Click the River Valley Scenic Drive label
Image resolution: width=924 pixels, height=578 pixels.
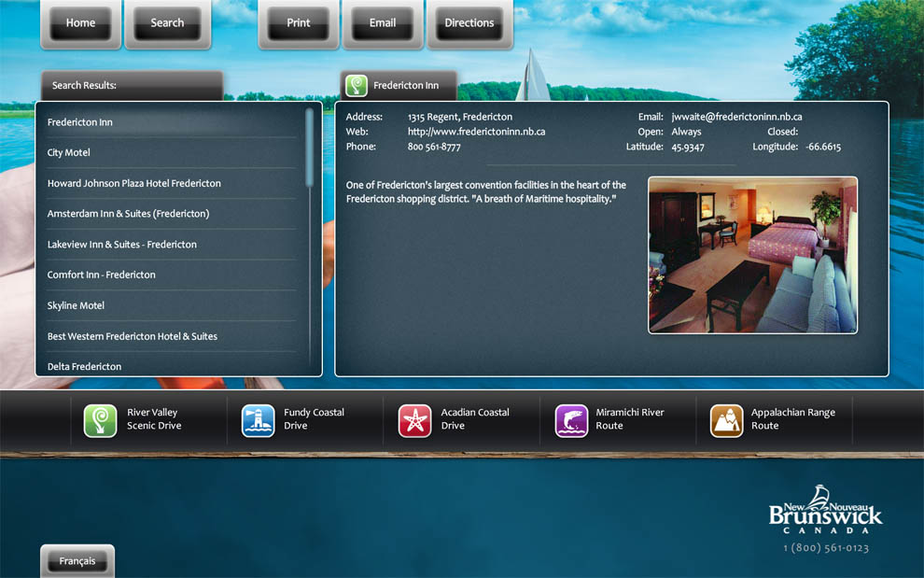(x=154, y=418)
